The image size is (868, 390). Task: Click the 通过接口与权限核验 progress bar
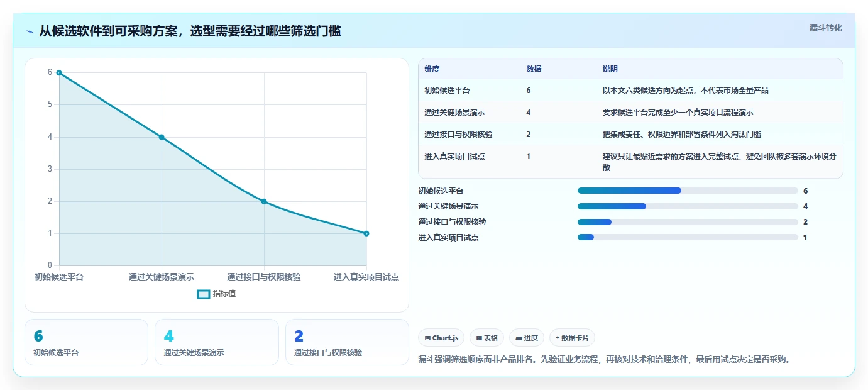pyautogui.click(x=688, y=222)
